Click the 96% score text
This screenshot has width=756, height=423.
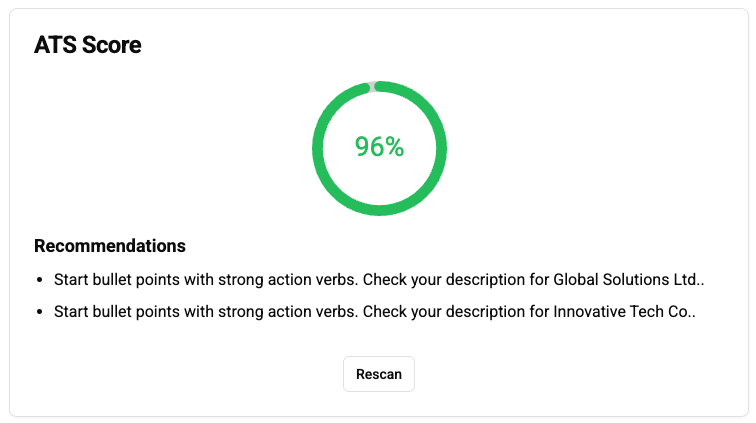(x=379, y=147)
